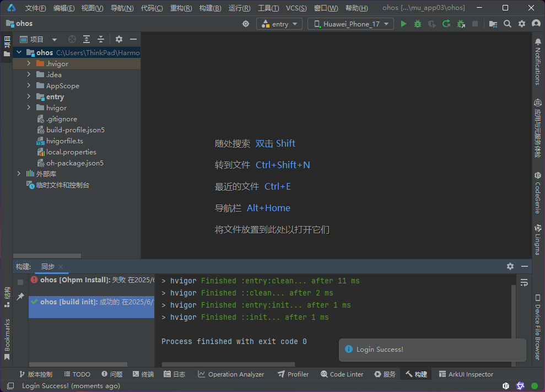Viewport: 545px width, 392px height.
Task: Click the purple Lingma icon in status bar
Action: pos(520,386)
